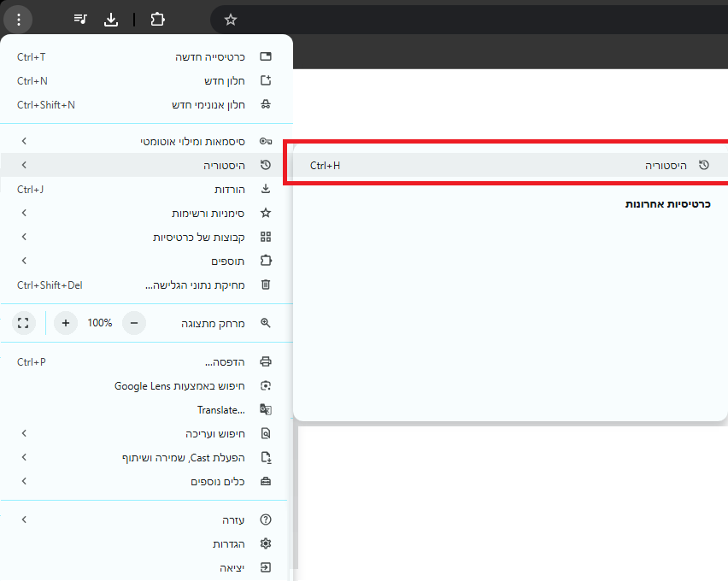Open the extensions puzzle icon in toolbar
728x581 pixels.
tap(157, 19)
